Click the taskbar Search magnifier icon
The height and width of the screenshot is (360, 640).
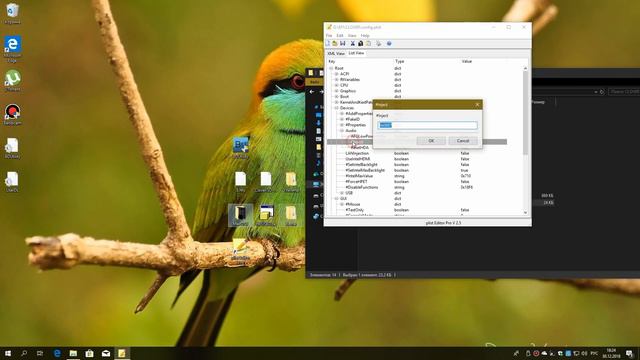coord(24,353)
